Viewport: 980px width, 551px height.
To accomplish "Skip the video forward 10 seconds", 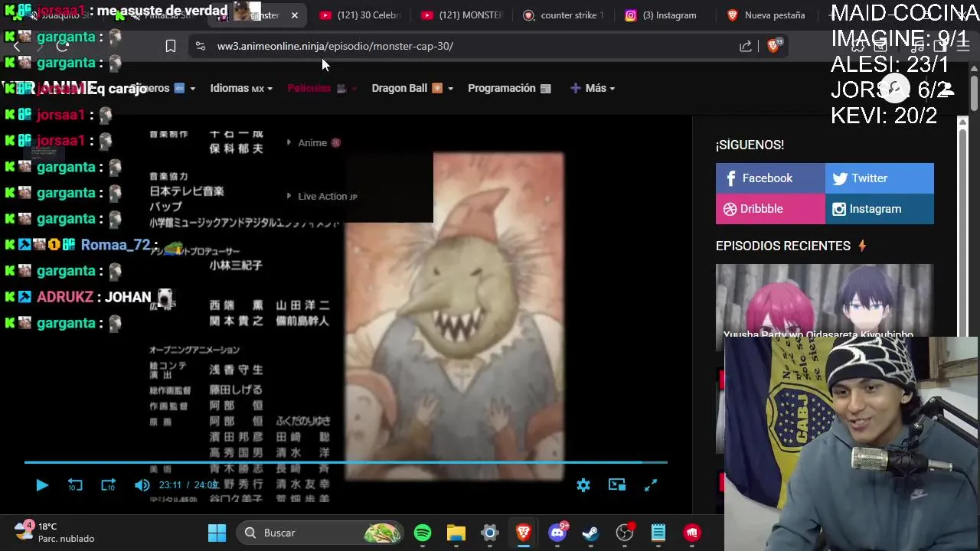I will point(108,485).
